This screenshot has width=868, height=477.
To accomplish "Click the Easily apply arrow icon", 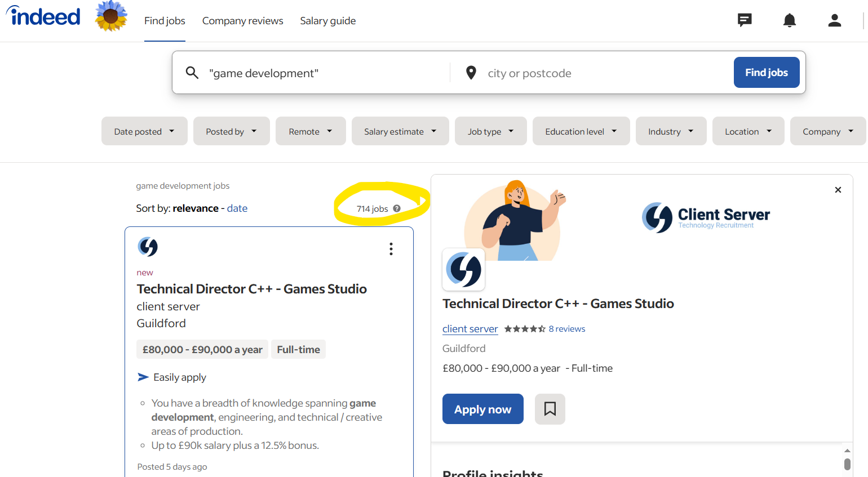I will (x=143, y=377).
